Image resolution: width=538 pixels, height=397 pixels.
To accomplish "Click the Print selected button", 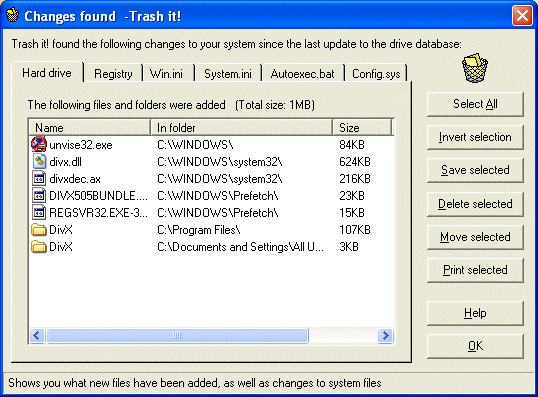I will 475,270.
